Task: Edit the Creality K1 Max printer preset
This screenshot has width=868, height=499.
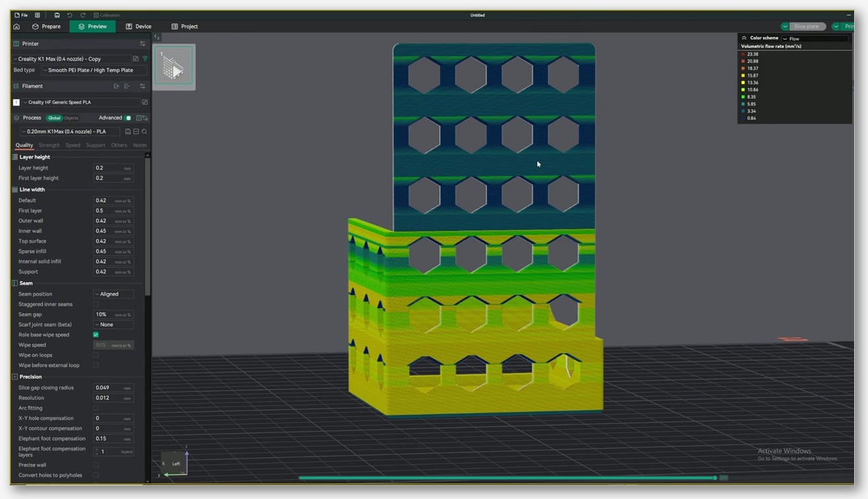Action: pyautogui.click(x=136, y=59)
